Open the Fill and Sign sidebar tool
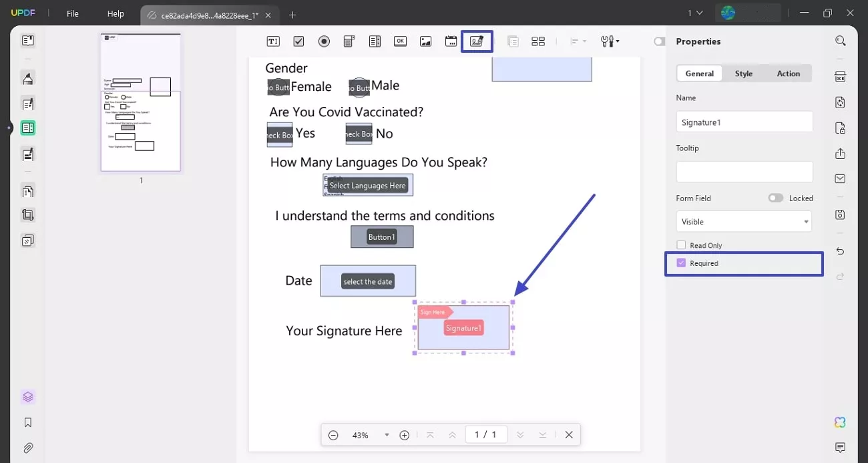 (x=27, y=154)
